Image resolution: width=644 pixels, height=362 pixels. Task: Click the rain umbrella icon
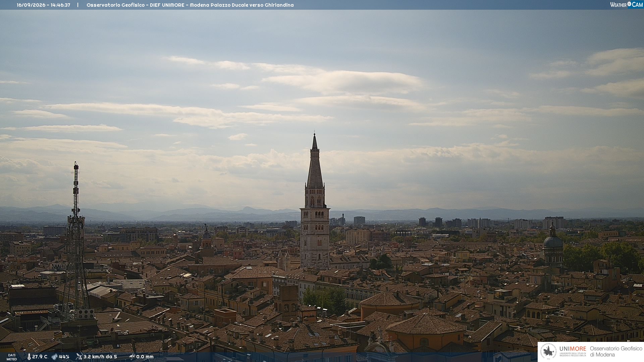click(132, 357)
